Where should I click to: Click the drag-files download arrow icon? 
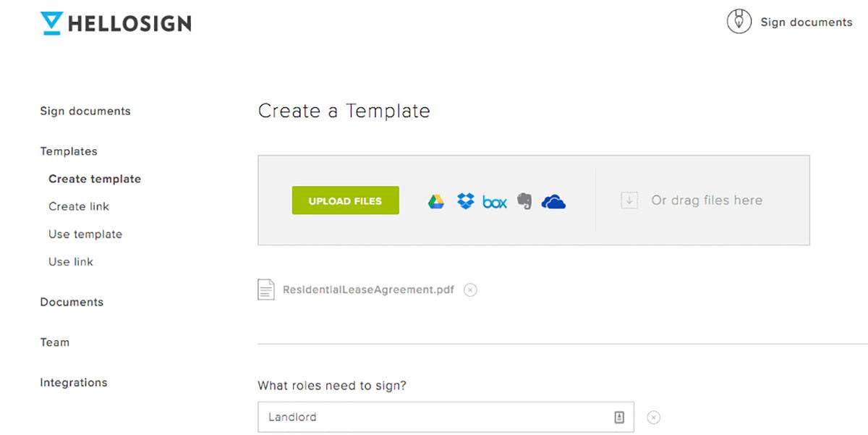pos(629,200)
